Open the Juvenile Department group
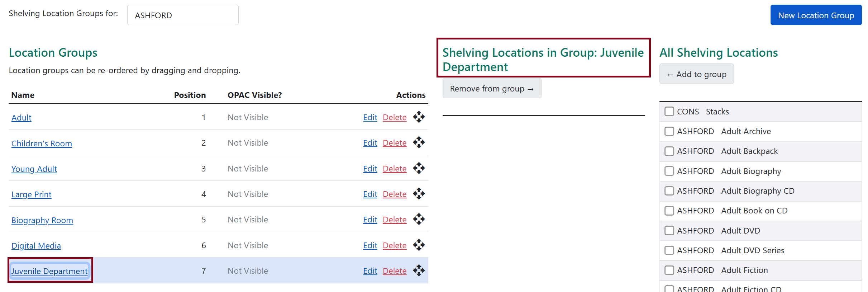868x292 pixels. pos(49,271)
